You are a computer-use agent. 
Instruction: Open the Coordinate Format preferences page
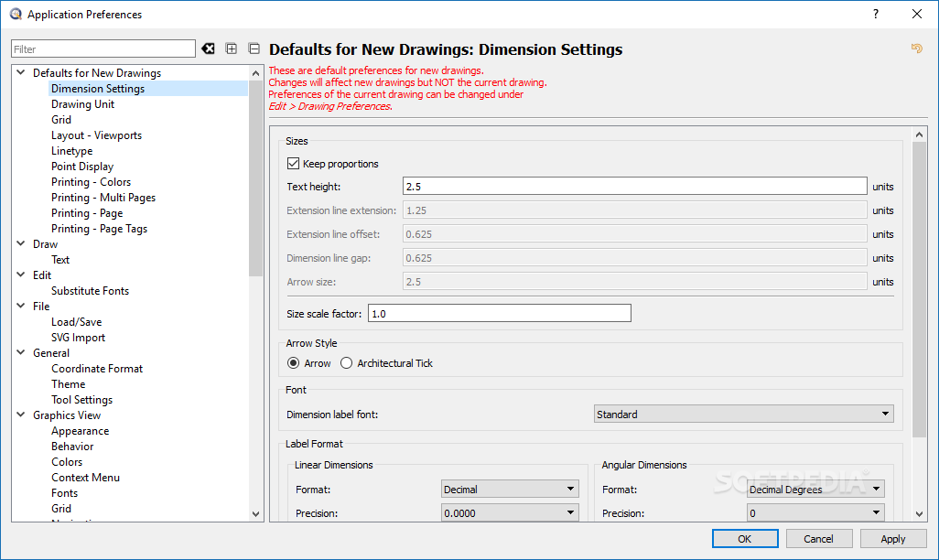click(97, 369)
